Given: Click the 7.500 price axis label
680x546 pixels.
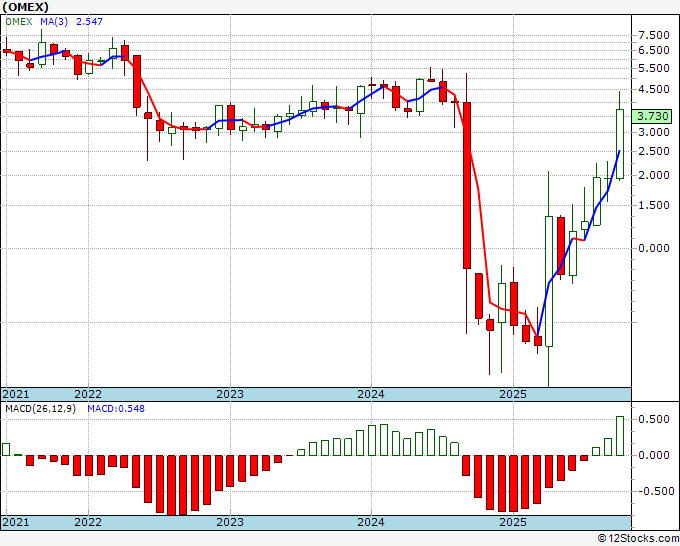Looking at the screenshot, I should (654, 35).
